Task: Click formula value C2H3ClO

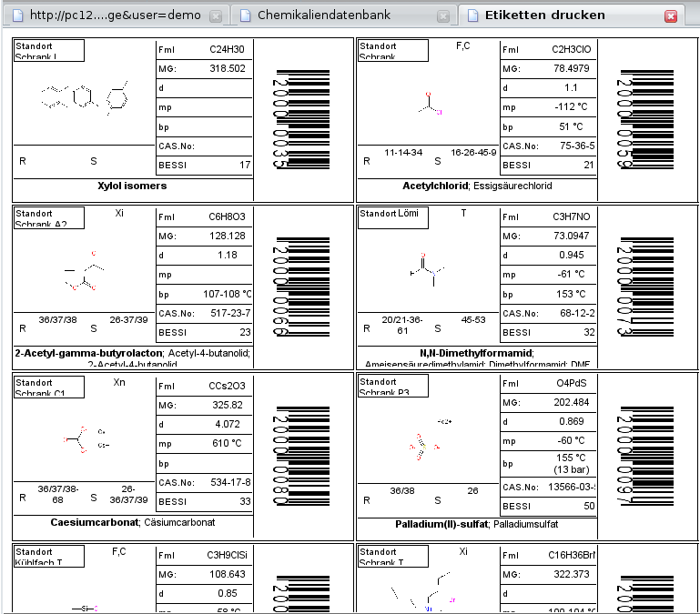Action: point(571,49)
